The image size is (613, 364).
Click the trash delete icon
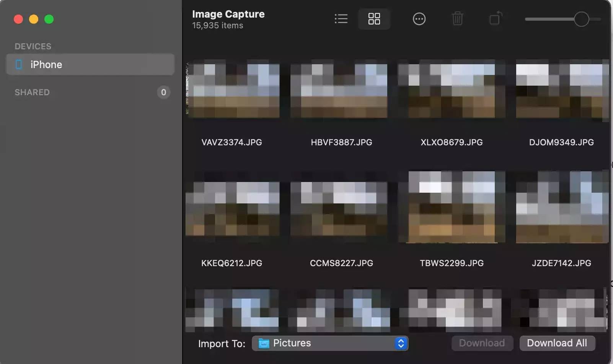click(x=457, y=19)
